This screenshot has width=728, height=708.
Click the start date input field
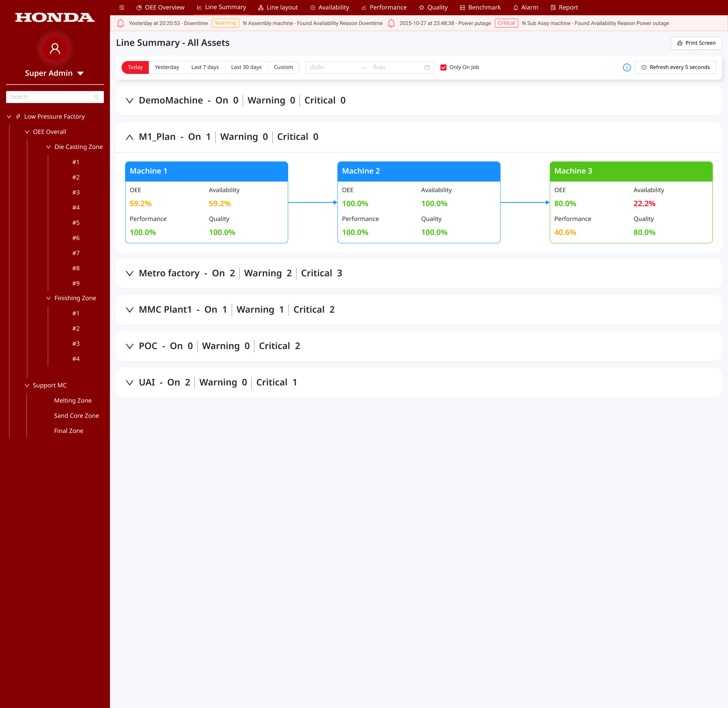(x=332, y=67)
